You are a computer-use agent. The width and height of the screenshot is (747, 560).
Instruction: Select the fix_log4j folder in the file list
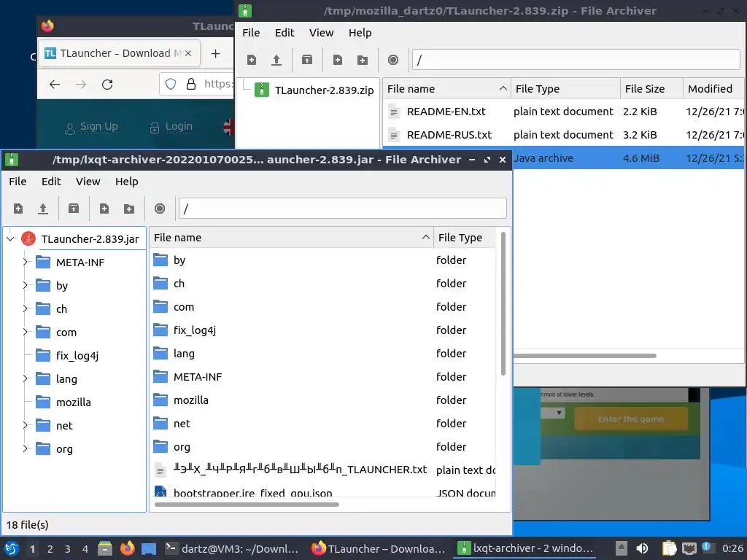tap(324, 330)
